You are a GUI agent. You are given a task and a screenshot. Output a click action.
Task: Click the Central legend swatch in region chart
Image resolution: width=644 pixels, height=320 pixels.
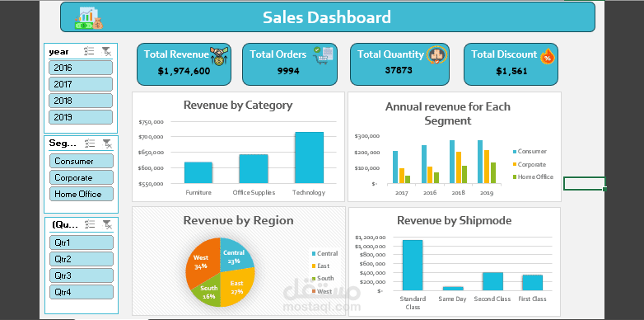(315, 254)
